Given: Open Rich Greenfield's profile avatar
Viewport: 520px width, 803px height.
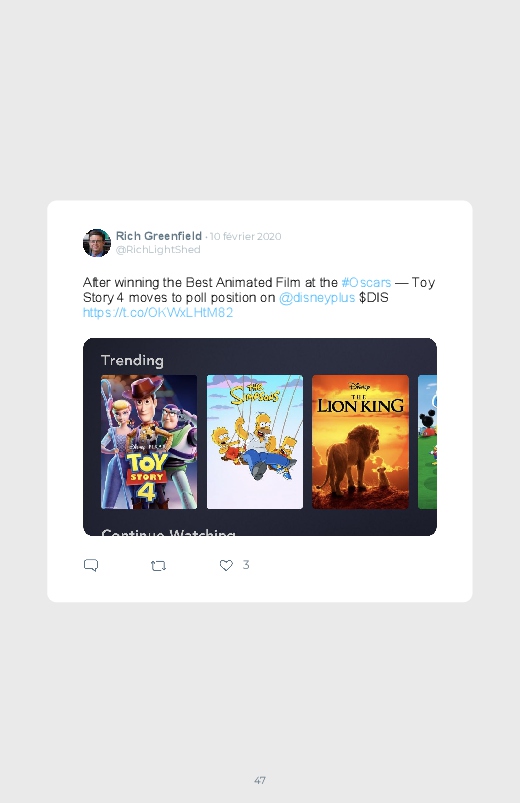Looking at the screenshot, I should (x=97, y=243).
